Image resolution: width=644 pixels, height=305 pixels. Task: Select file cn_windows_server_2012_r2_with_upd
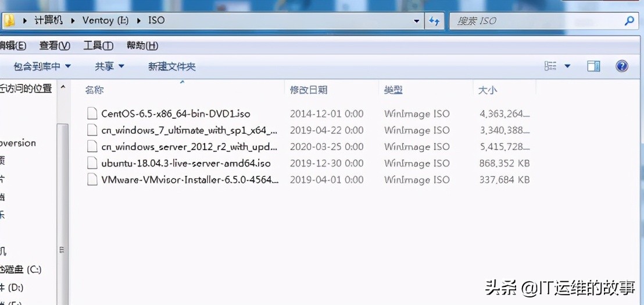click(189, 147)
